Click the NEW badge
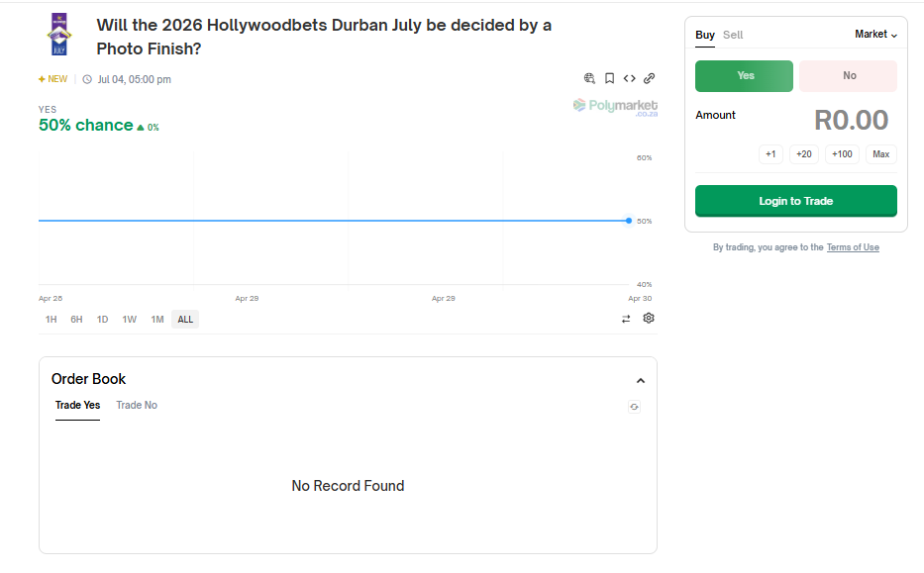The width and height of the screenshot is (924, 573). [53, 79]
